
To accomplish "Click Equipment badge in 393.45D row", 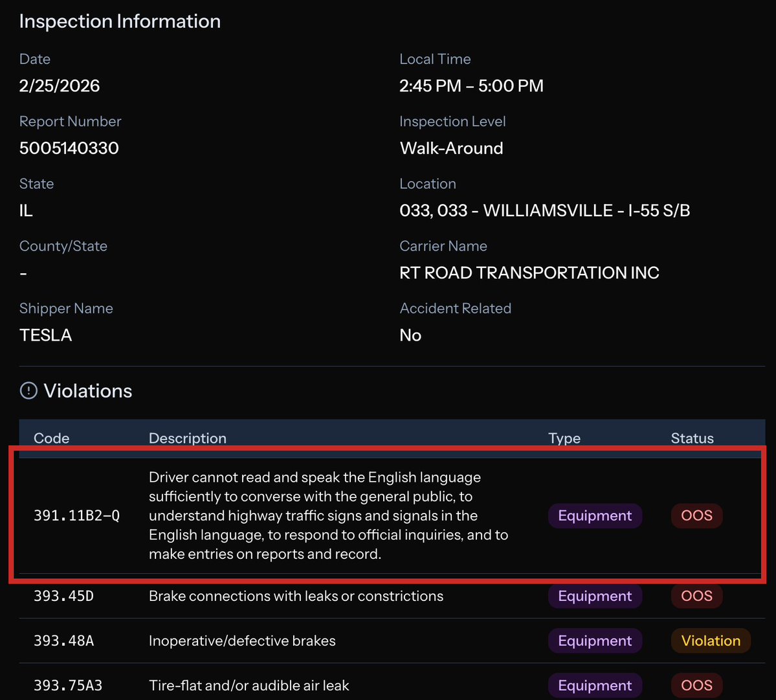I will [x=595, y=596].
